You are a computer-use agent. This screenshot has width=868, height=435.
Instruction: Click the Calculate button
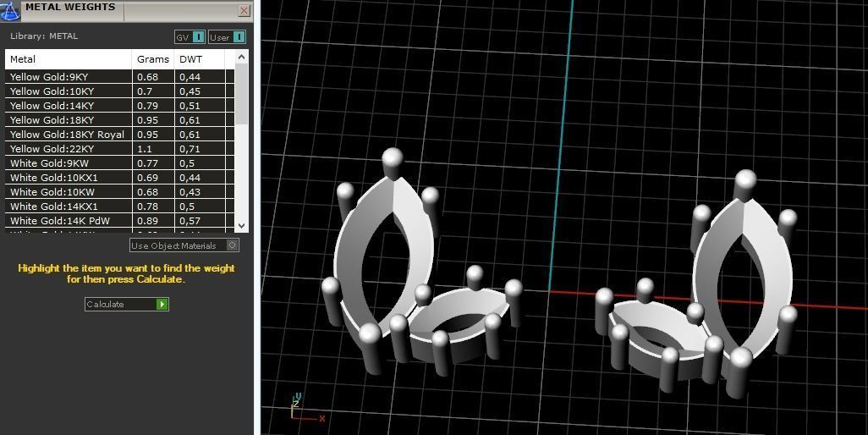126,304
